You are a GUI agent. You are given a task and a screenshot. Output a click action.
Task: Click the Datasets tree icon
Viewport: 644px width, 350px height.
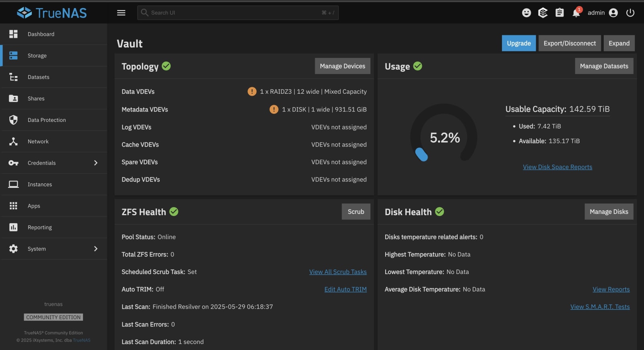[x=13, y=77]
